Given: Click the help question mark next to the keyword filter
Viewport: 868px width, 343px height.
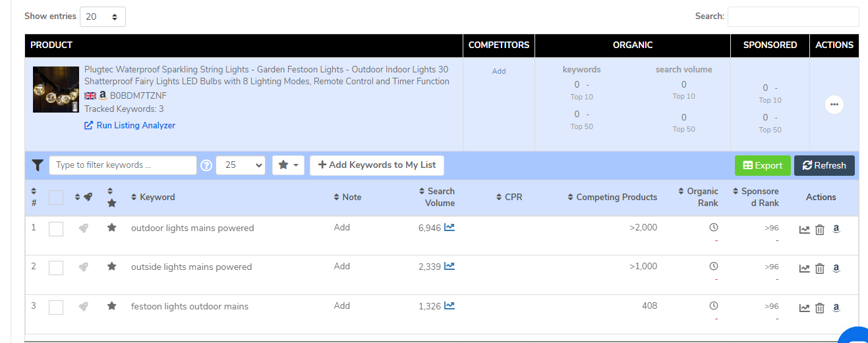Looking at the screenshot, I should pos(206,165).
